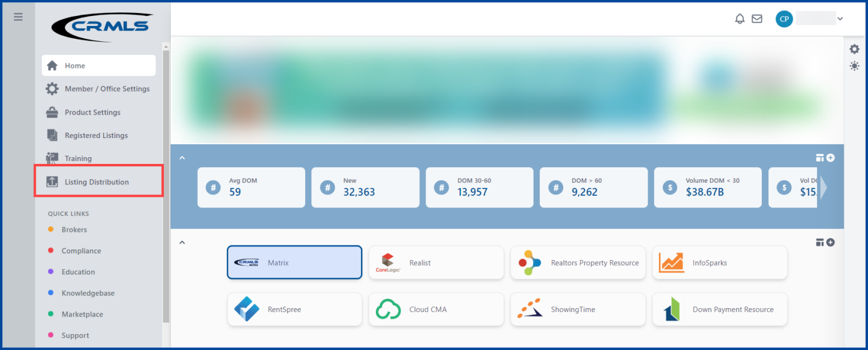The width and height of the screenshot is (868, 350).
Task: Collapse the products panel chevron
Action: (182, 242)
